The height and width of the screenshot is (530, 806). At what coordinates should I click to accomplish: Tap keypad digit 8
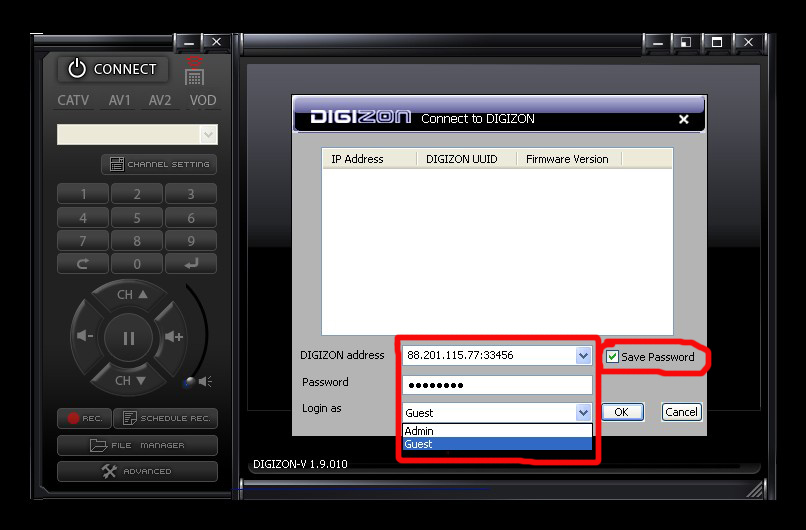click(x=137, y=241)
